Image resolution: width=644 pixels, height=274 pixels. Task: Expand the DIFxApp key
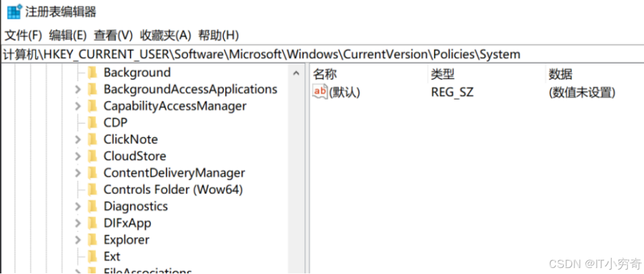(x=78, y=223)
